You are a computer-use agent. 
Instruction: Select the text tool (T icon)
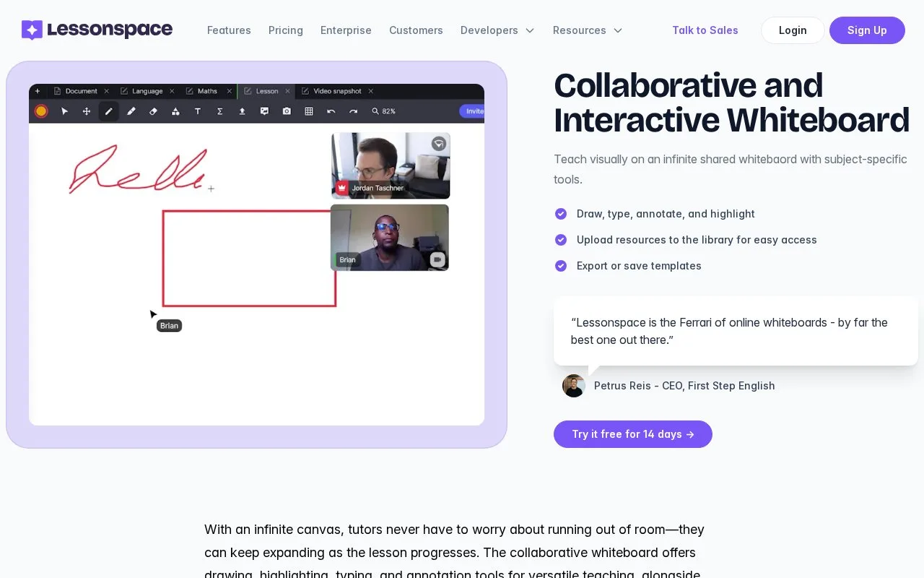198,111
